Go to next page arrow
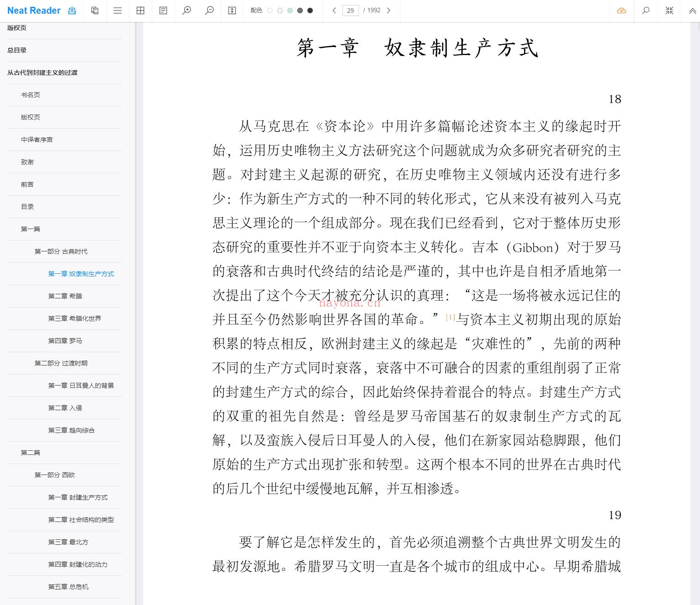 389,10
